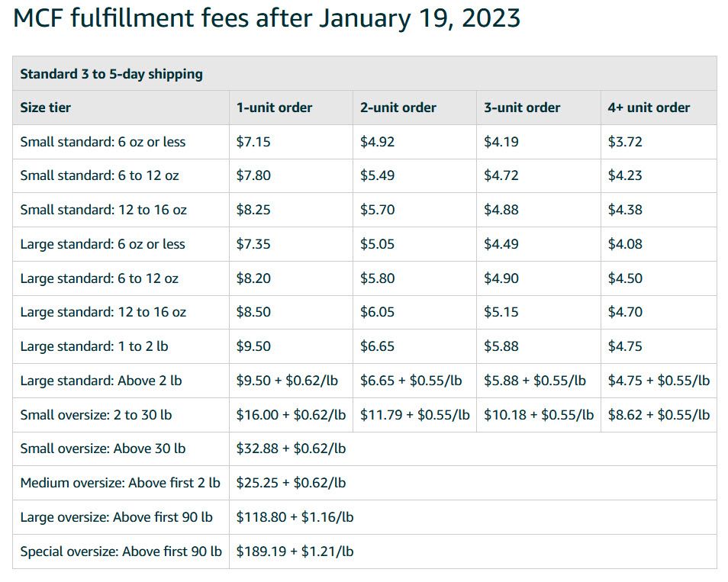The image size is (728, 582).
Task: Select the Standard 3 to 5-day shipping header
Action: tap(111, 74)
